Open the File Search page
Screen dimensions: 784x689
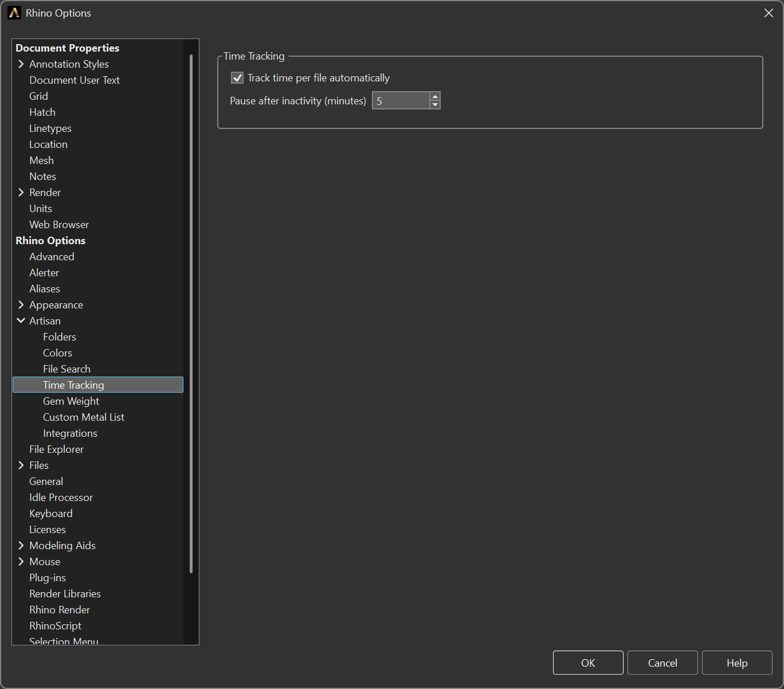(66, 369)
